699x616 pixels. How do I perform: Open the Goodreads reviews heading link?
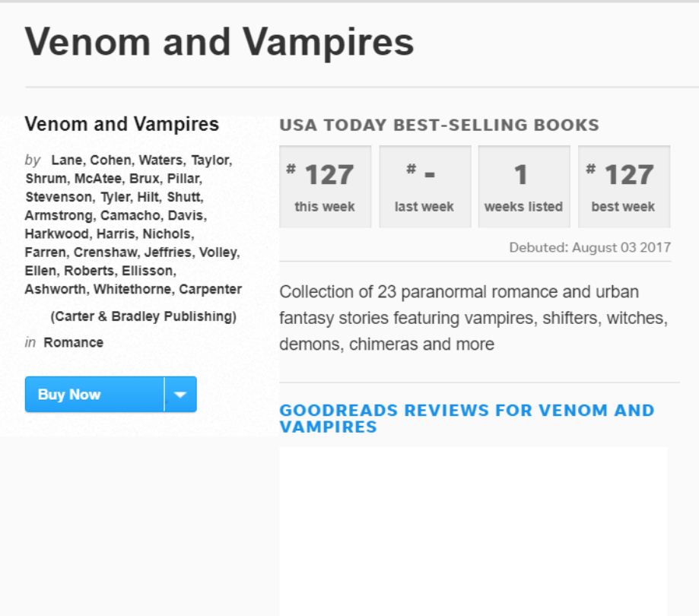coord(466,418)
